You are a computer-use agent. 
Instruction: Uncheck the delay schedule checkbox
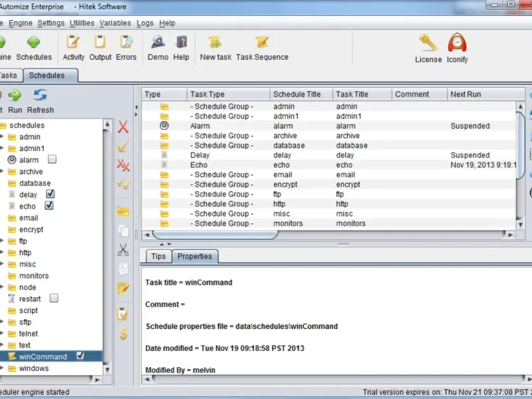coord(50,194)
